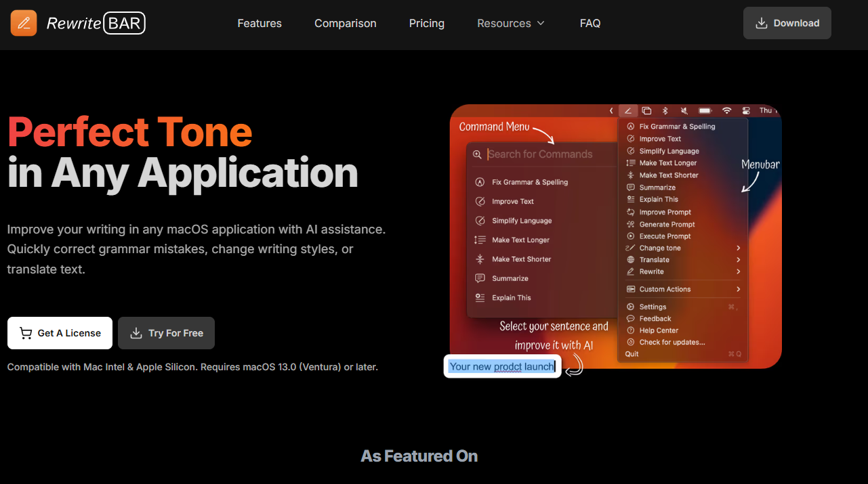Open the Bluetooth icon in the menu bar
The width and height of the screenshot is (868, 484).
(665, 111)
